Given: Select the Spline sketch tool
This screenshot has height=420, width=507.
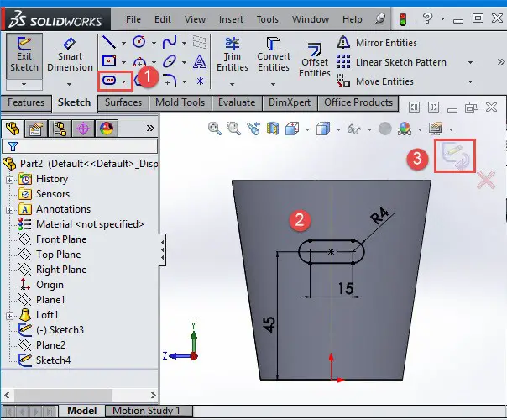Looking at the screenshot, I should click(x=170, y=42).
